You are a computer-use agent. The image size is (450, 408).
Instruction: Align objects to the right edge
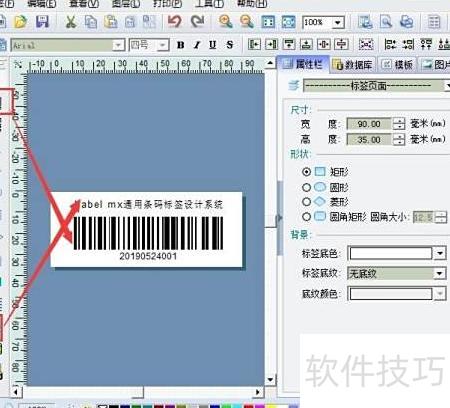[x=272, y=44]
